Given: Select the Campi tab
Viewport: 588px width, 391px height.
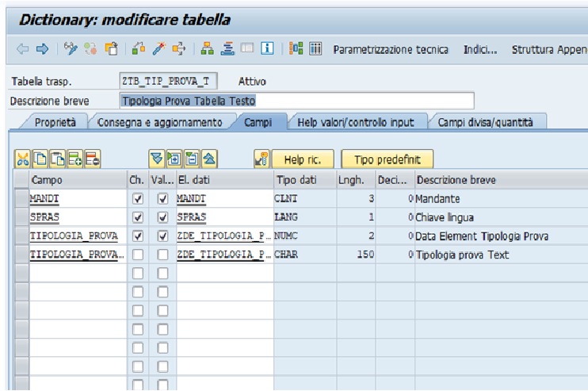Looking at the screenshot, I should [x=258, y=122].
